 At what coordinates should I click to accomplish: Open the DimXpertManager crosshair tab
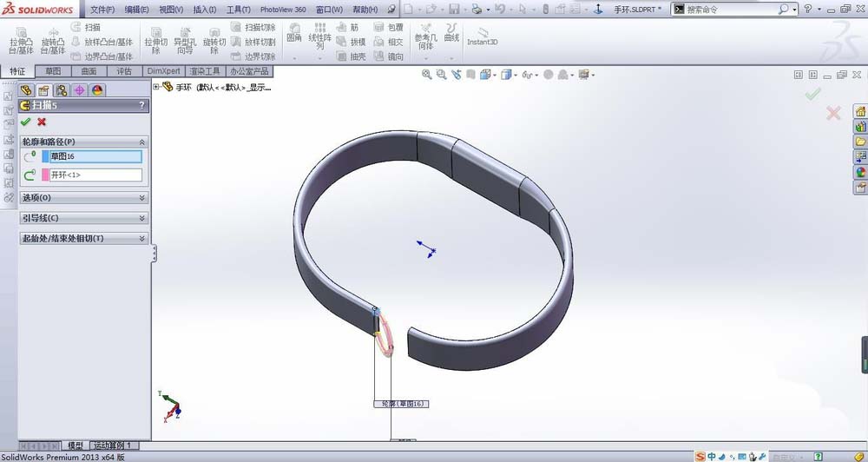[79, 89]
